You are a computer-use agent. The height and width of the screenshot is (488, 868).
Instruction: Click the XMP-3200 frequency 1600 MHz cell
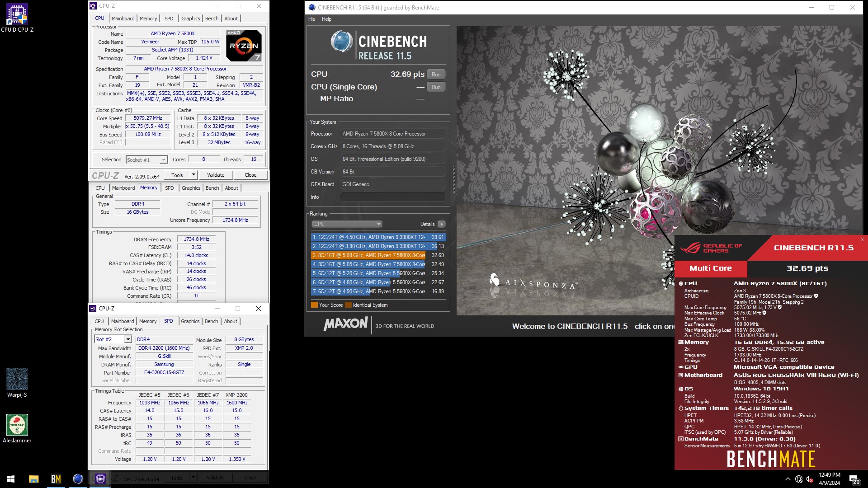point(237,403)
